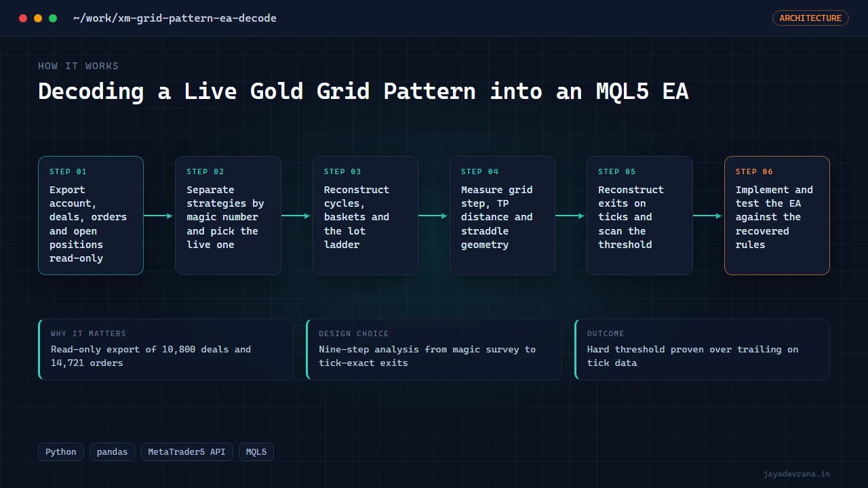Viewport: 868px width, 488px height.
Task: Open the STEP 06 implement and test card
Action: point(777,216)
